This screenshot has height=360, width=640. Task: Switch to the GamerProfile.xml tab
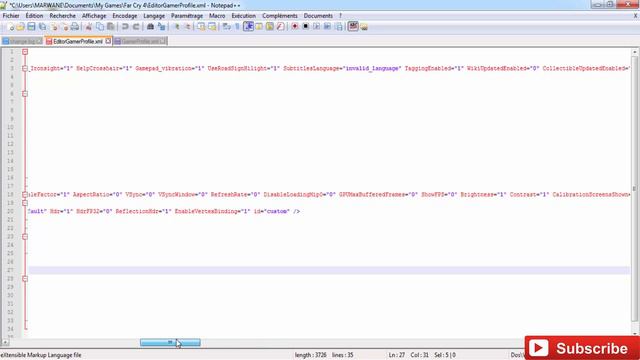[140, 41]
